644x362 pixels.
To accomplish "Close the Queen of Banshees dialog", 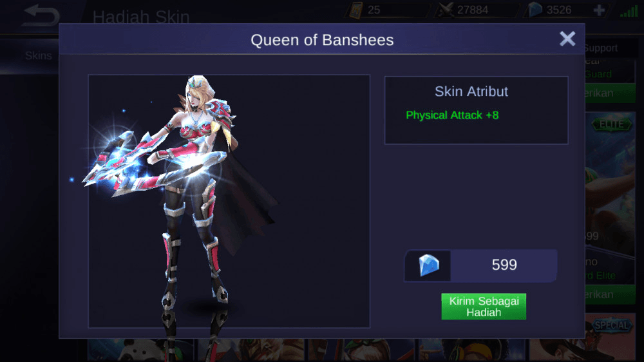I will pos(567,39).
